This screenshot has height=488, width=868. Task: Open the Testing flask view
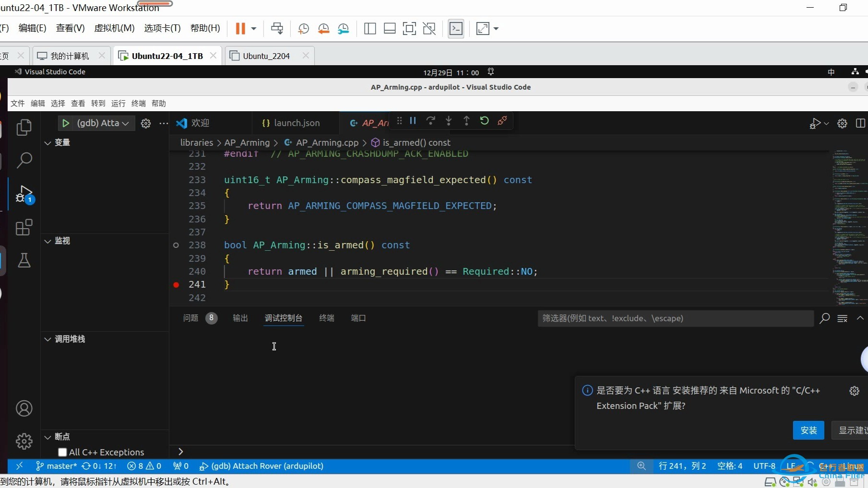[x=24, y=260]
